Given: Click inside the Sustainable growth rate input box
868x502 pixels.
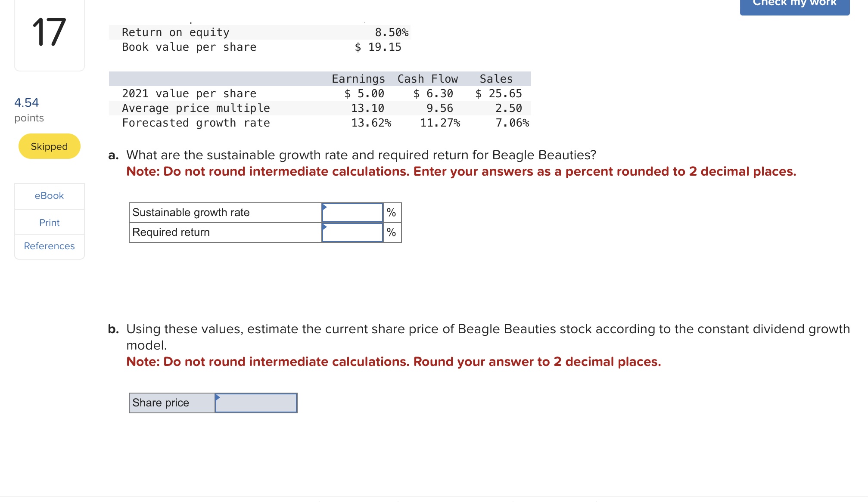Looking at the screenshot, I should [352, 212].
